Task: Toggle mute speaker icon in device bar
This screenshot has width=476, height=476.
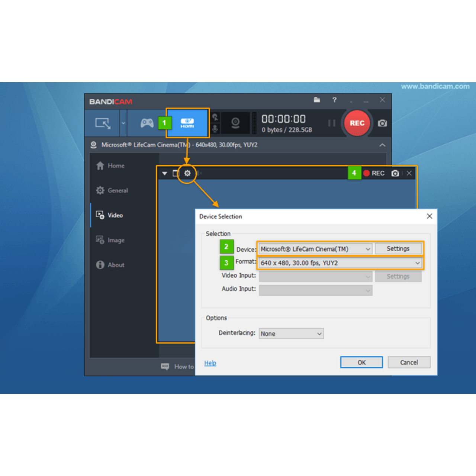Action: 199,173
